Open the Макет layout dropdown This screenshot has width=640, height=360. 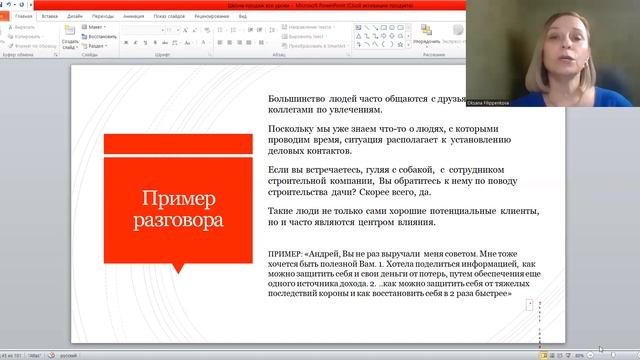[94, 27]
